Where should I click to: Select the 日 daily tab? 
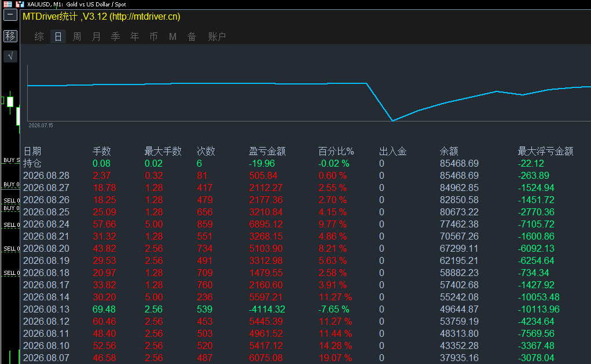tap(58, 36)
